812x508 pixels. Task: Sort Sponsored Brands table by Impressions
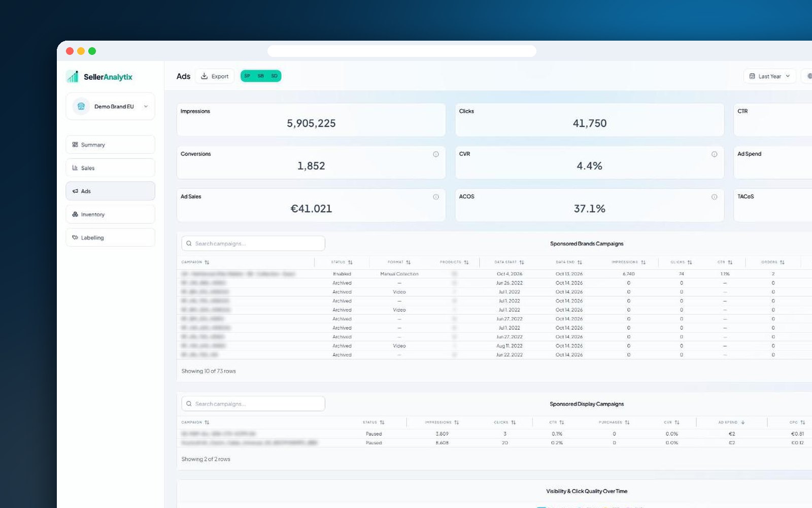click(x=628, y=262)
